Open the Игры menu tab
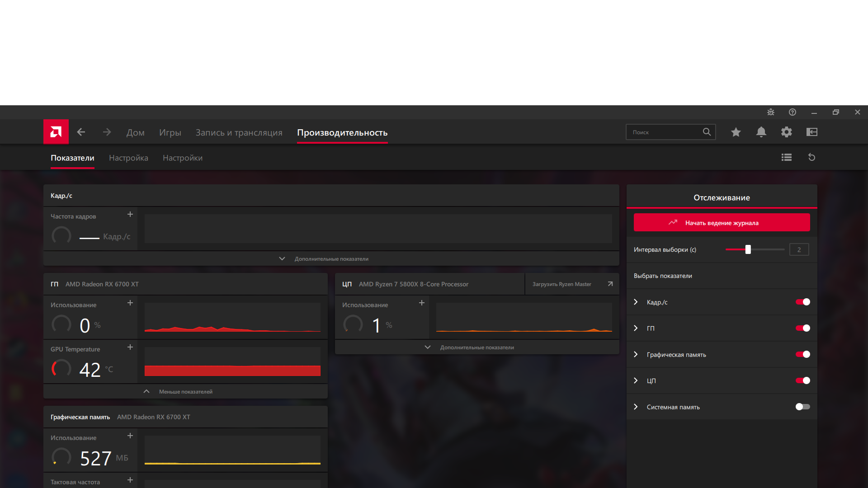 coord(170,132)
